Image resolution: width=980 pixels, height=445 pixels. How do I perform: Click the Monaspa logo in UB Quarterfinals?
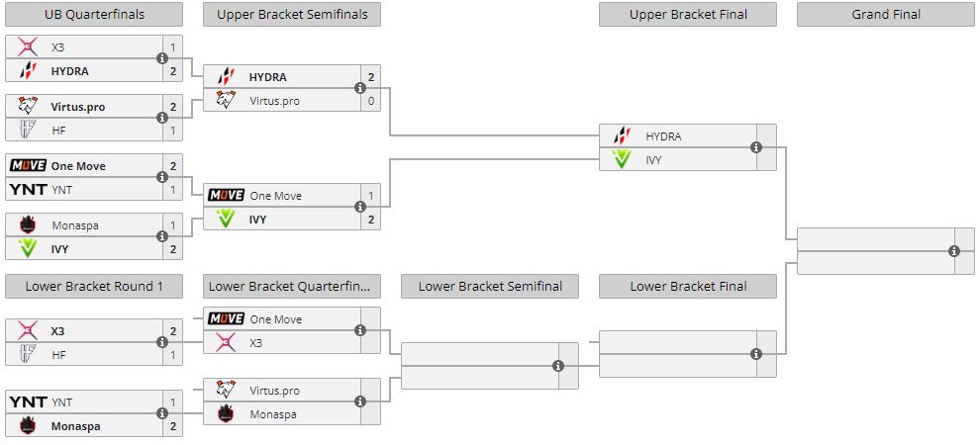click(28, 225)
